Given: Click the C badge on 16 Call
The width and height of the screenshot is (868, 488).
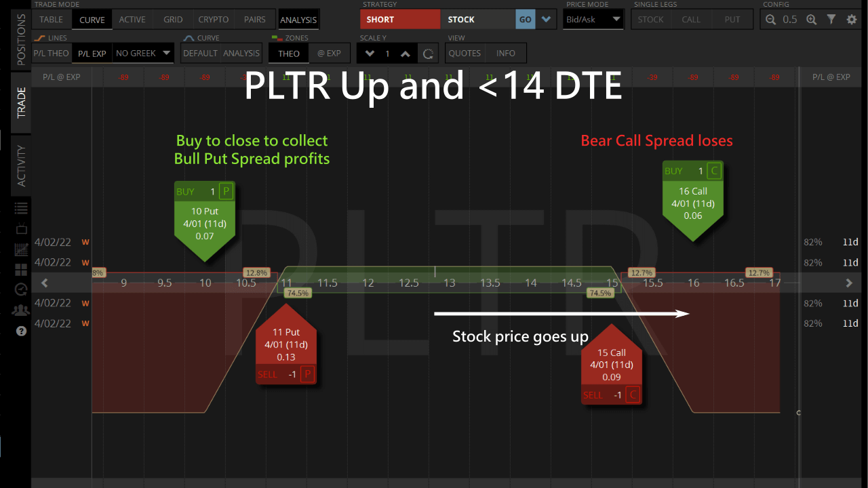Looking at the screenshot, I should 714,171.
